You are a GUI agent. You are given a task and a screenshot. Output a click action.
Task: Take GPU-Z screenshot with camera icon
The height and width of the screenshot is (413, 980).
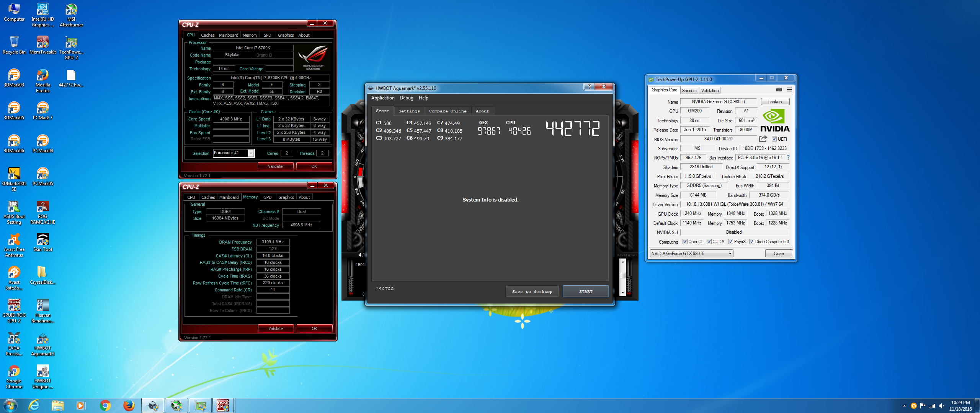point(779,89)
